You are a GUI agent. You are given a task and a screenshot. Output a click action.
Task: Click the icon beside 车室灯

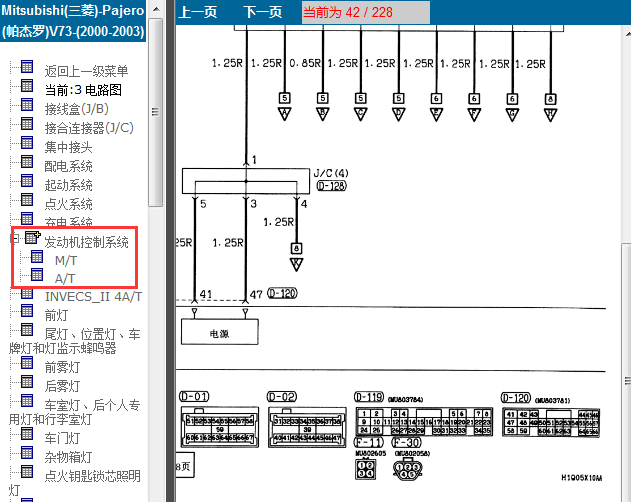(x=27, y=400)
